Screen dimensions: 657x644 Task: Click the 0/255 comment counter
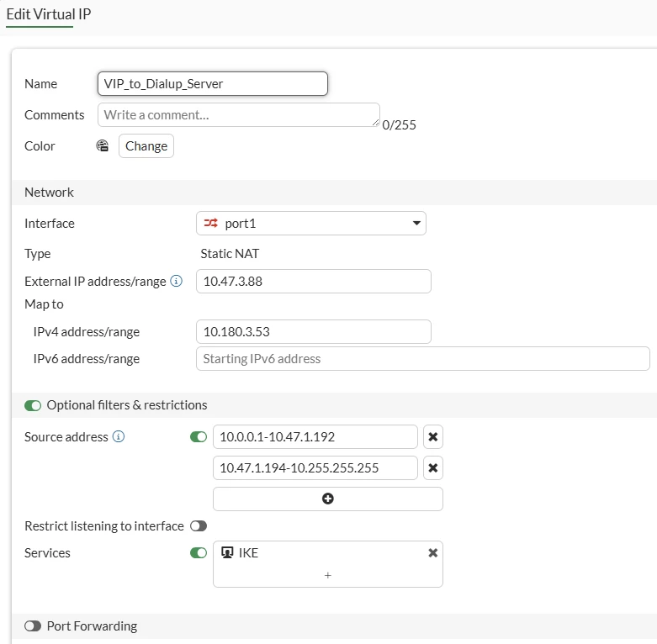[x=399, y=124]
